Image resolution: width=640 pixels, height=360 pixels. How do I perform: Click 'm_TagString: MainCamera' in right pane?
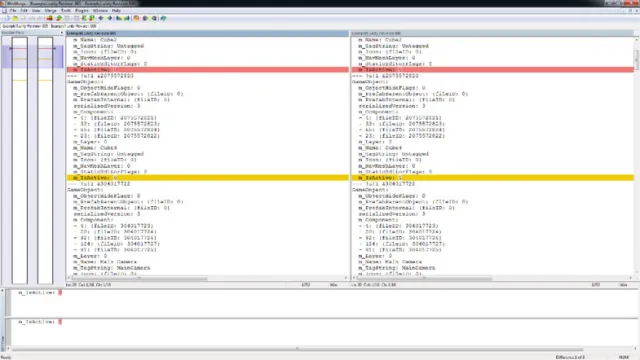point(397,268)
